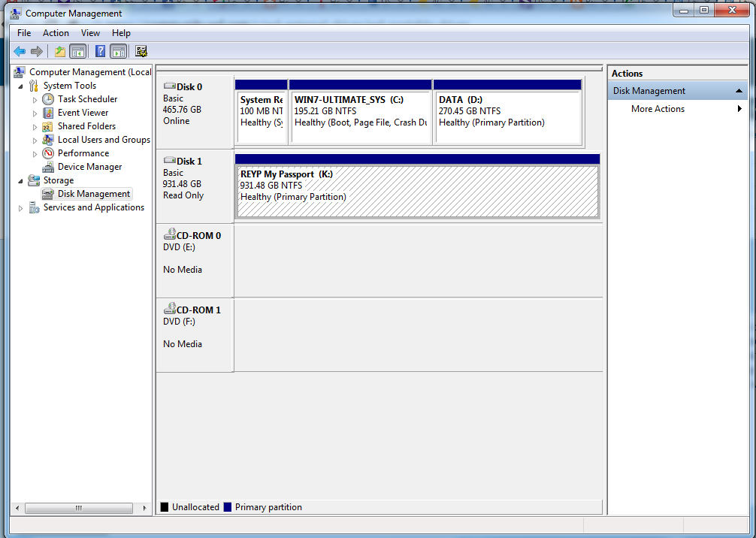Collapse the Disk Management actions section arrow

coord(739,91)
